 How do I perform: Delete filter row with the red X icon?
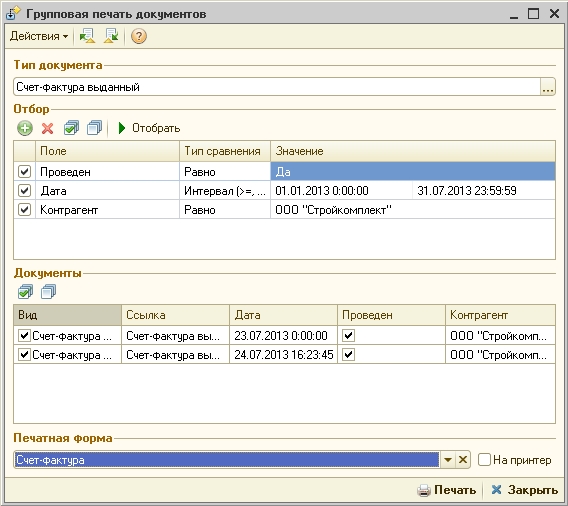click(47, 128)
